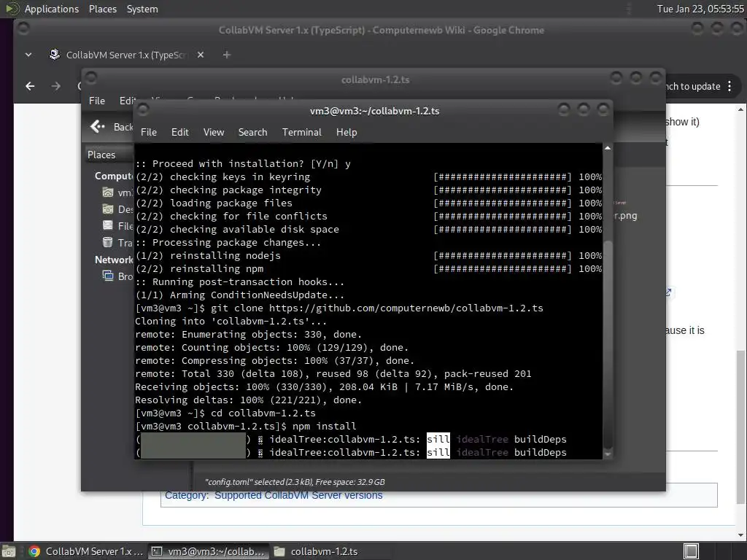Open File menu of collabvm-1.2.ts file manager
The image size is (747, 560).
pos(97,101)
